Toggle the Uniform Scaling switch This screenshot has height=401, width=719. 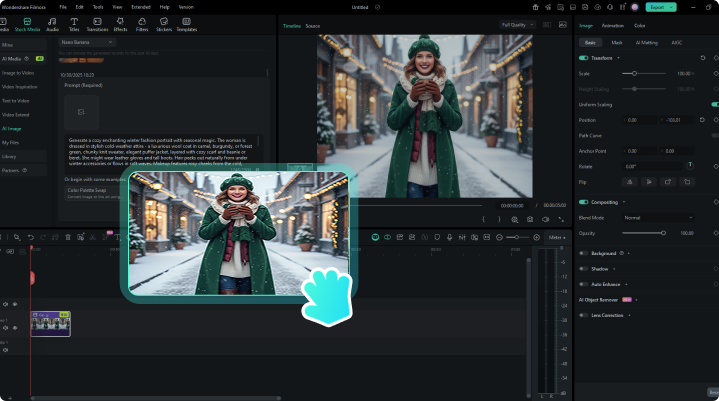point(714,104)
